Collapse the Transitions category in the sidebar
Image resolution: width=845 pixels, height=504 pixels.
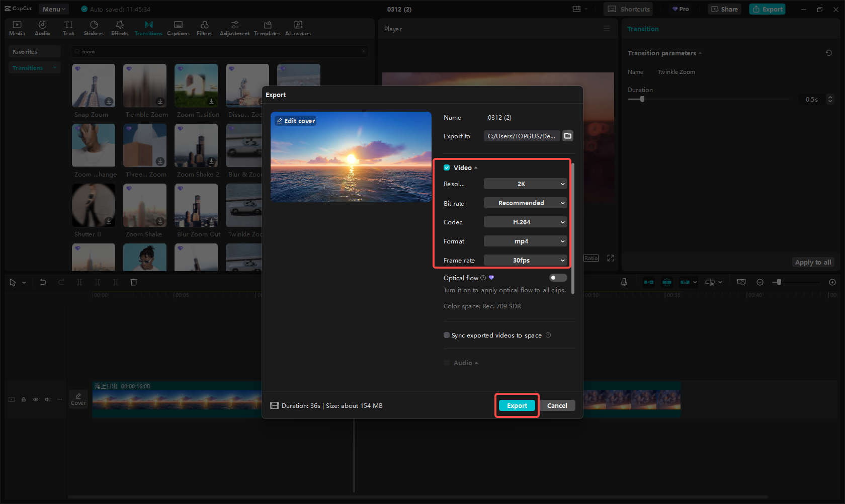[54, 67]
